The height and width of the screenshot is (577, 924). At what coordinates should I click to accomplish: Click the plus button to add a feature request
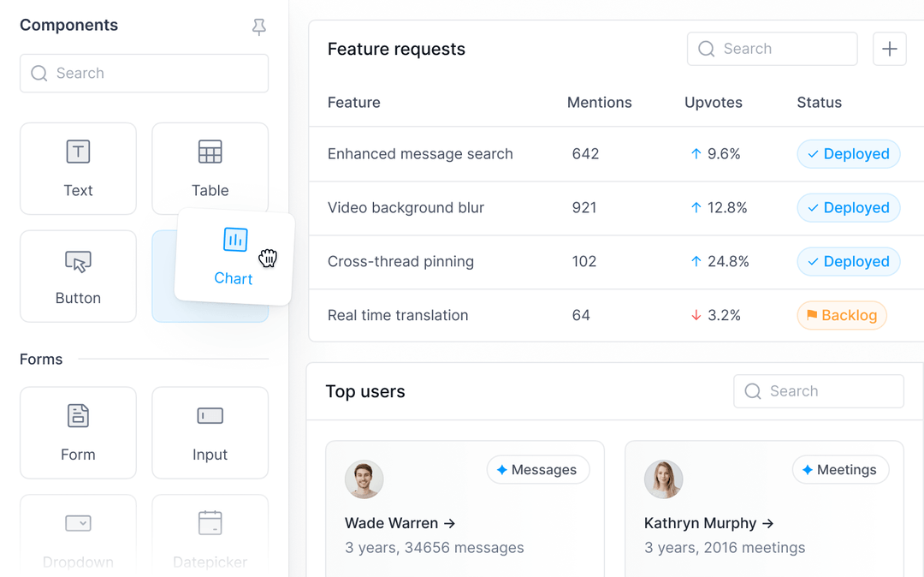[889, 49]
